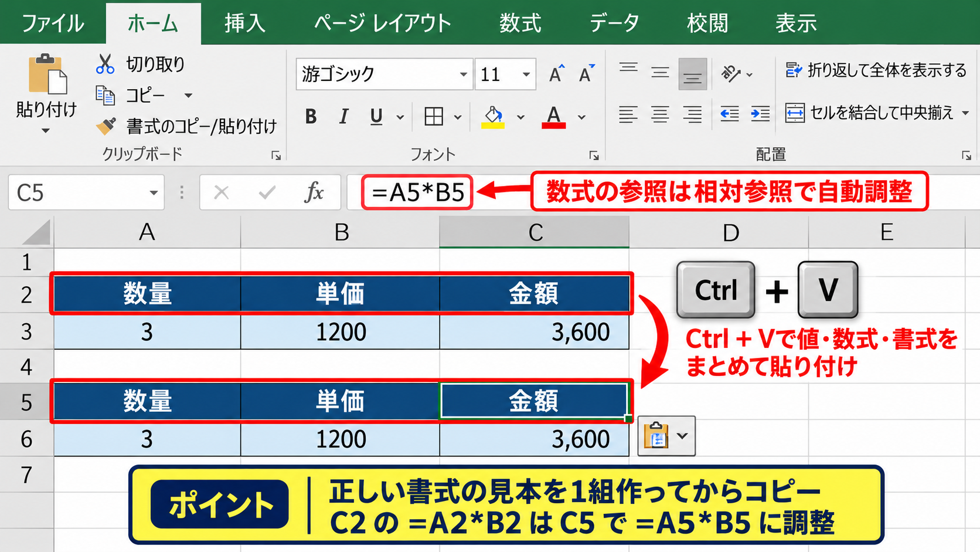Open the 游ゴシック font name dropdown
980x552 pixels.
pos(463,74)
